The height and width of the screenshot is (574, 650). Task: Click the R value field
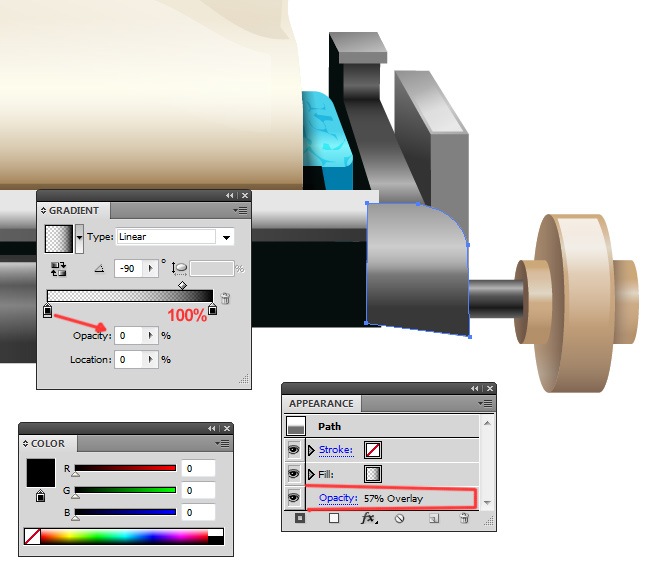[198, 468]
